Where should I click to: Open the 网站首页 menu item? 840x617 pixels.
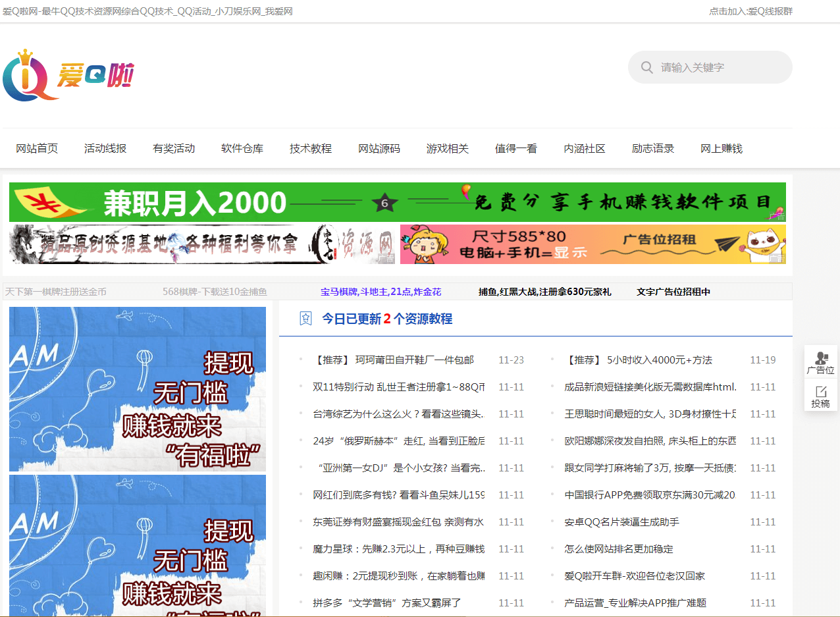pyautogui.click(x=37, y=148)
